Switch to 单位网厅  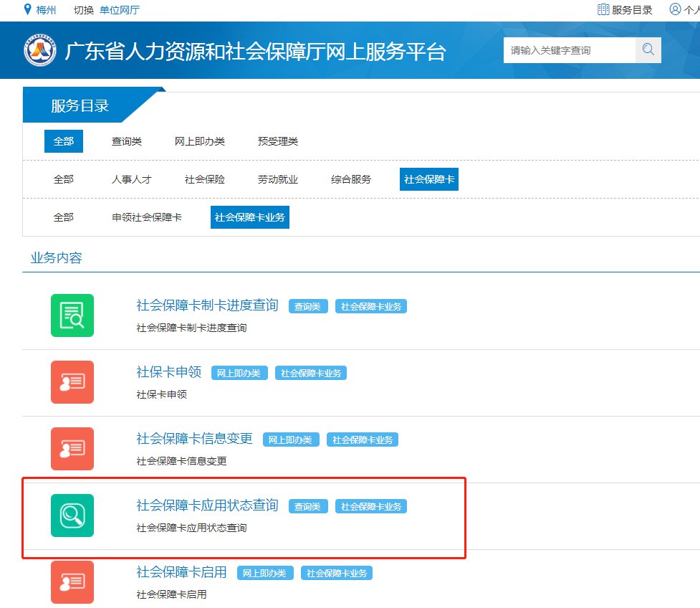click(120, 10)
